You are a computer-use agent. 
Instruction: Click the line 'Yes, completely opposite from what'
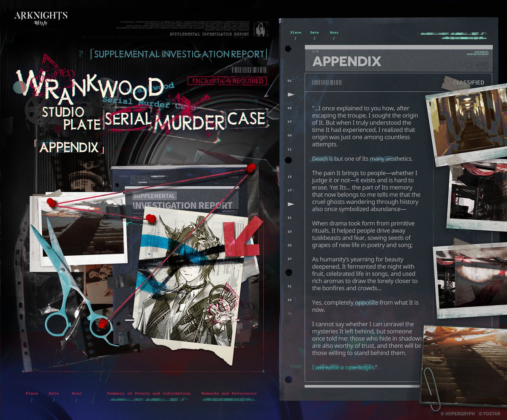(365, 306)
